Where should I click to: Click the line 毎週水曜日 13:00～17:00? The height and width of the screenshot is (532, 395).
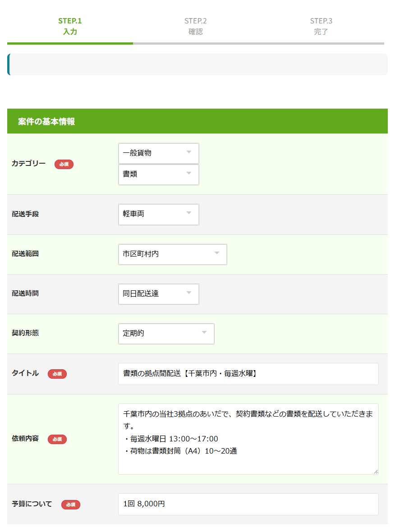[x=171, y=439]
